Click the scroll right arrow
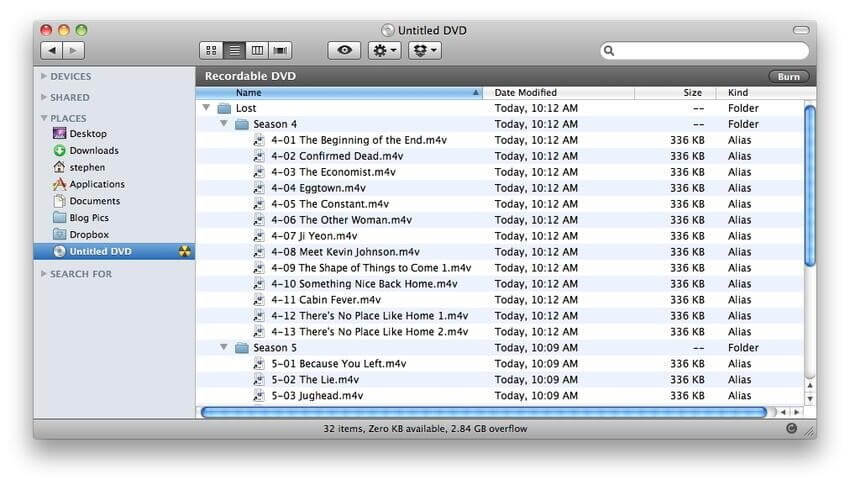This screenshot has width=850, height=485. point(796,412)
